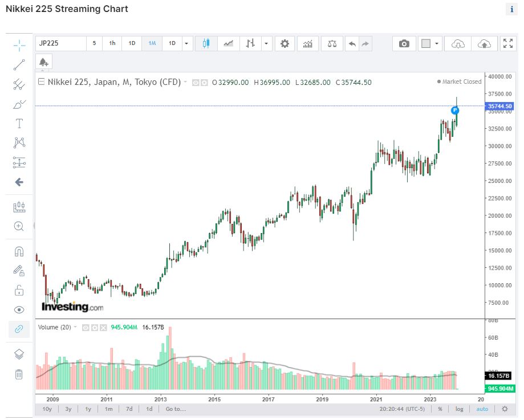Click the remove drawings trash icon
Screen dimensions: 524x420
19,374
